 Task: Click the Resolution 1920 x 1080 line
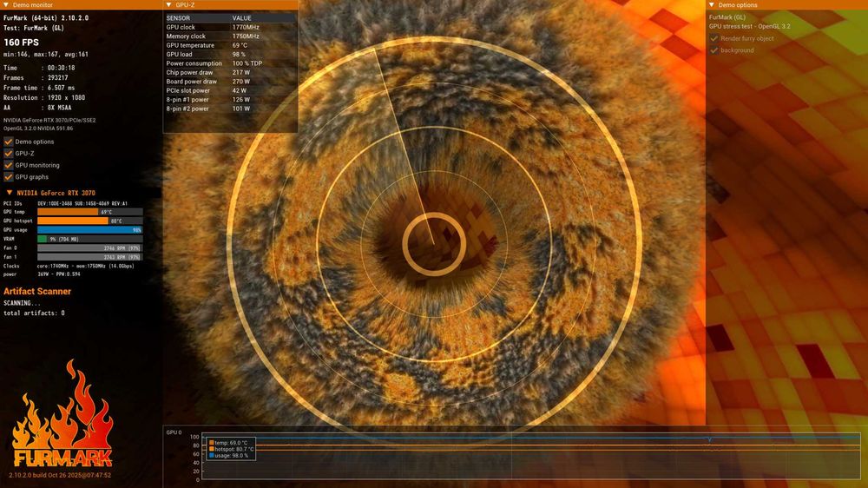point(44,97)
